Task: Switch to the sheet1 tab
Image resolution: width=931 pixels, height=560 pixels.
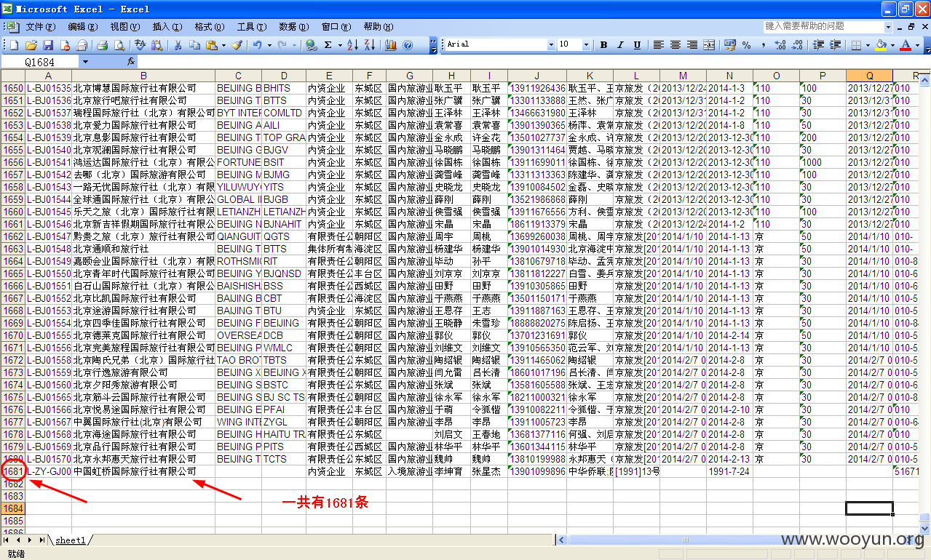Action: pyautogui.click(x=71, y=540)
